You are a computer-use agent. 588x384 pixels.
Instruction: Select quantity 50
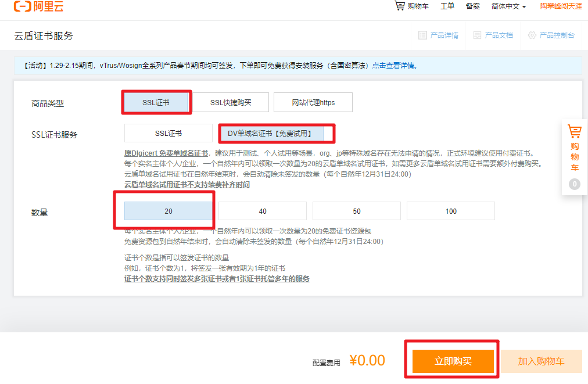[x=357, y=211]
